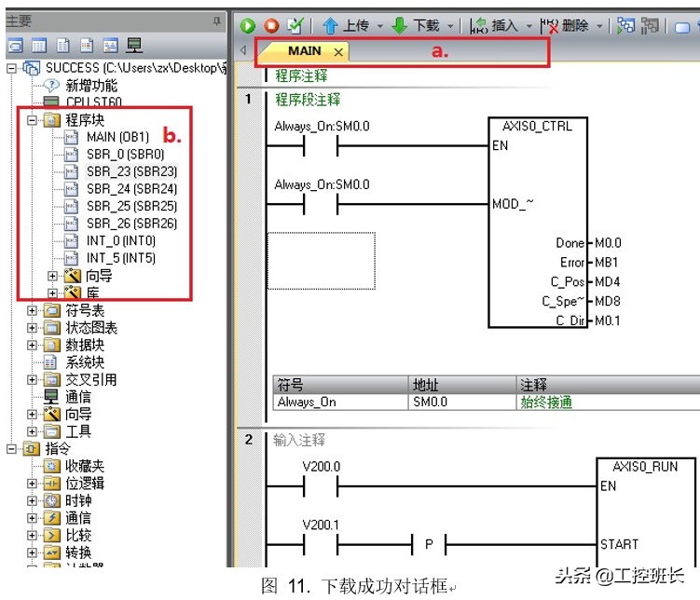Collapse the 指令 tree root
This screenshot has height=600, width=700.
11,449
